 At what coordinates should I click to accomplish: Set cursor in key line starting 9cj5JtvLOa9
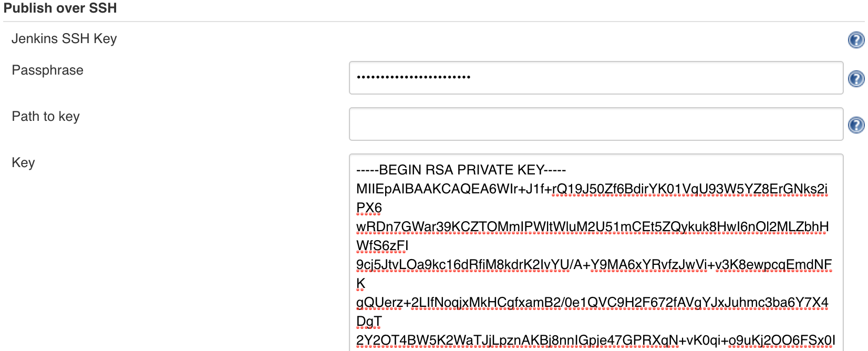[594, 264]
